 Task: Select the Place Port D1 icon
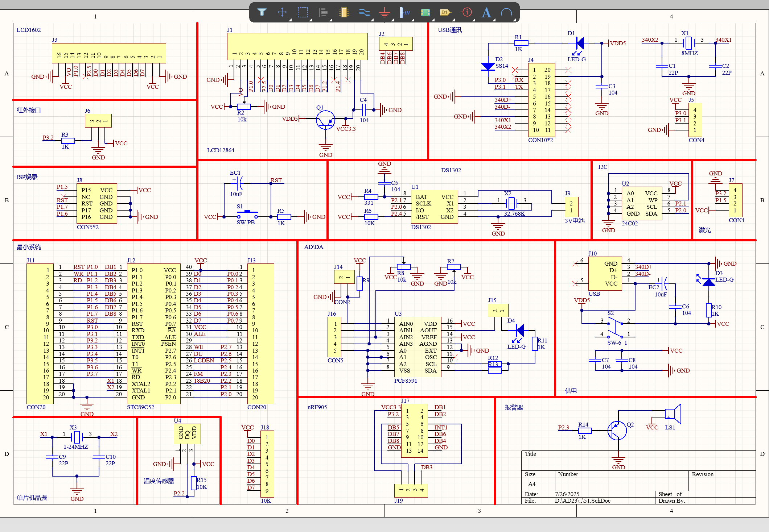tap(445, 12)
